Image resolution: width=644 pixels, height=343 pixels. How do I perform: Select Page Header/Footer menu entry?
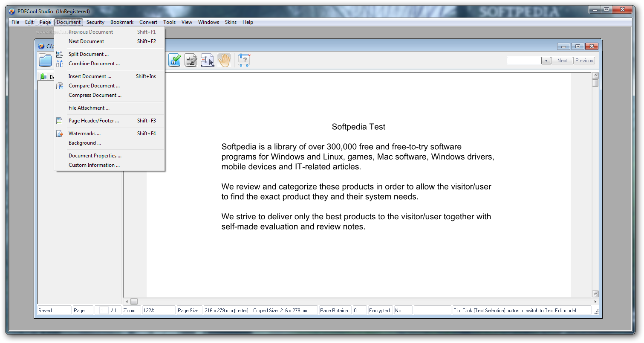110,121
